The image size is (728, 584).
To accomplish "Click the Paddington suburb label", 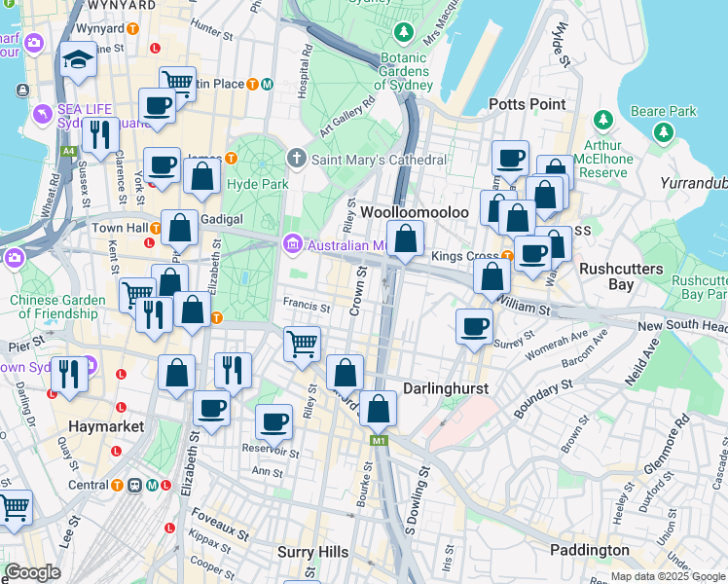I will click(x=590, y=551).
